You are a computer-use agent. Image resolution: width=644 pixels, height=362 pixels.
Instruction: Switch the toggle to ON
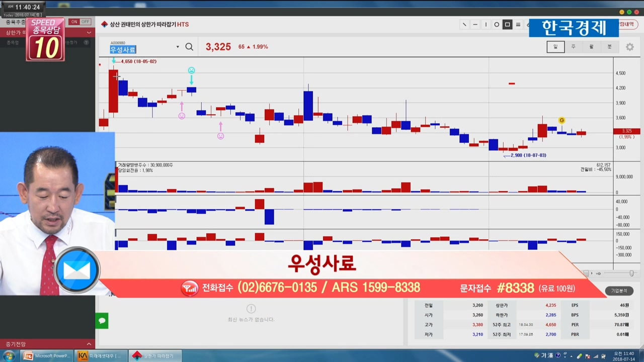pyautogui.click(x=74, y=22)
